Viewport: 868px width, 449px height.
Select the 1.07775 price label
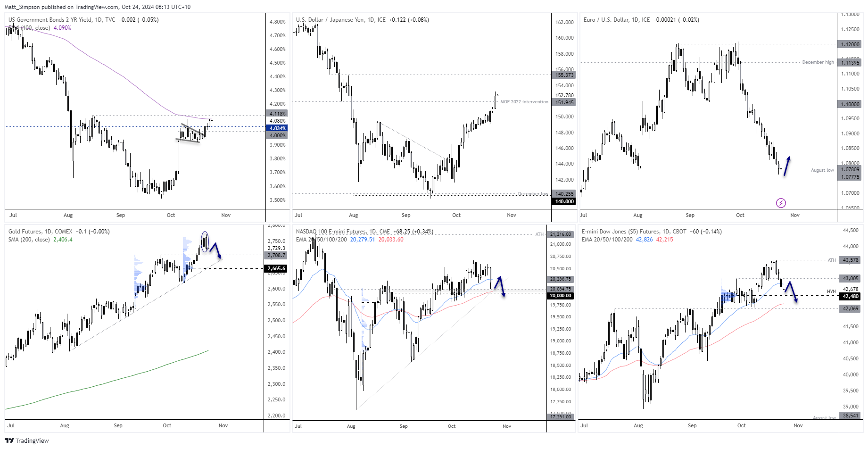click(x=851, y=177)
